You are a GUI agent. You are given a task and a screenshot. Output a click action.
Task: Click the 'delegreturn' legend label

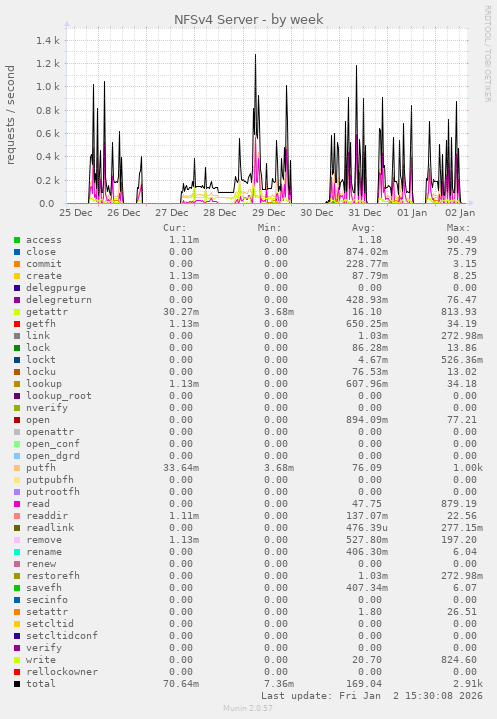[x=59, y=300]
